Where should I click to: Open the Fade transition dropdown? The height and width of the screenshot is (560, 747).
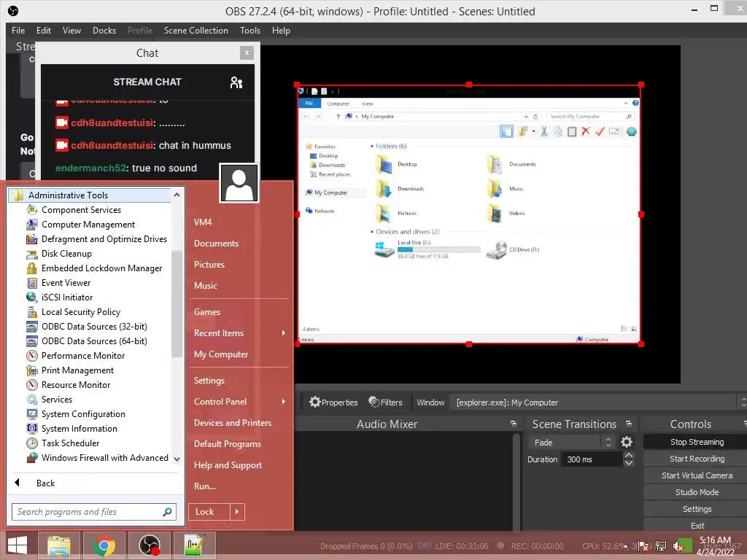pyautogui.click(x=573, y=443)
